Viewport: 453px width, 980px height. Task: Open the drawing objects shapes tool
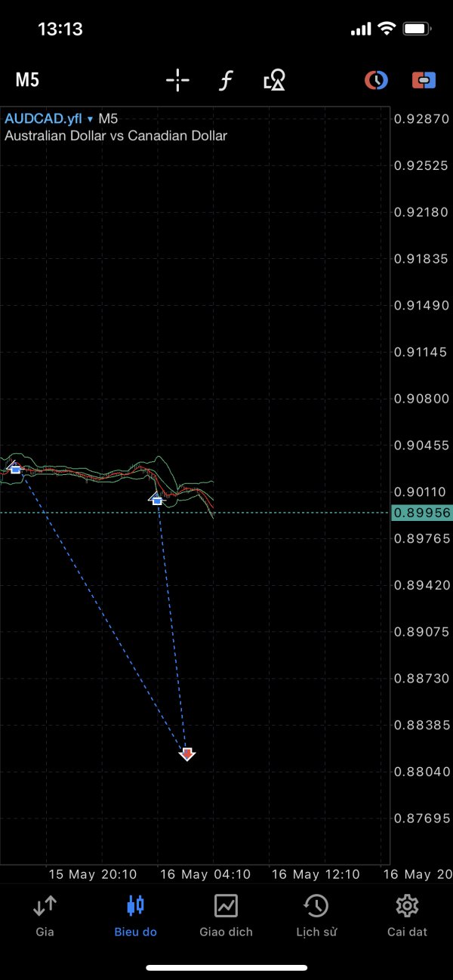(274, 80)
